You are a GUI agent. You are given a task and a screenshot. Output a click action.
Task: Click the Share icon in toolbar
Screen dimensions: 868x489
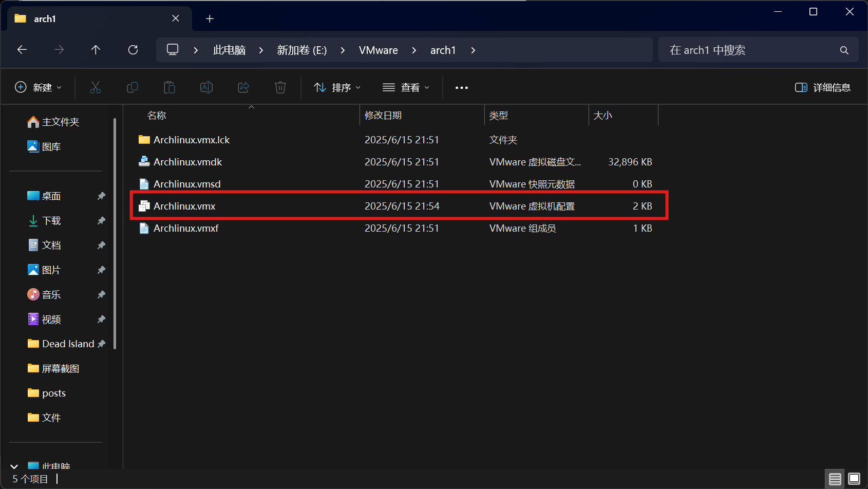[243, 87]
